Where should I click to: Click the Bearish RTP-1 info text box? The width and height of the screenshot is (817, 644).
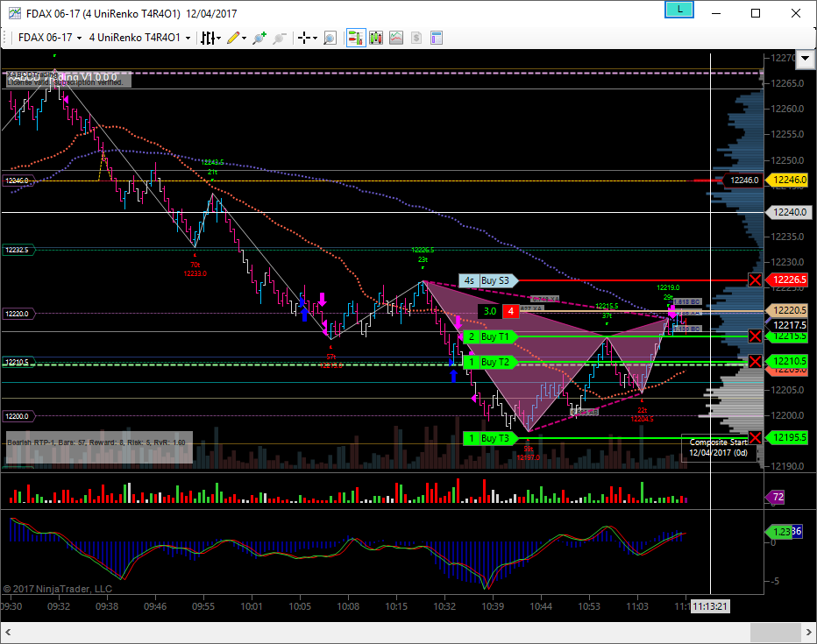click(x=99, y=447)
